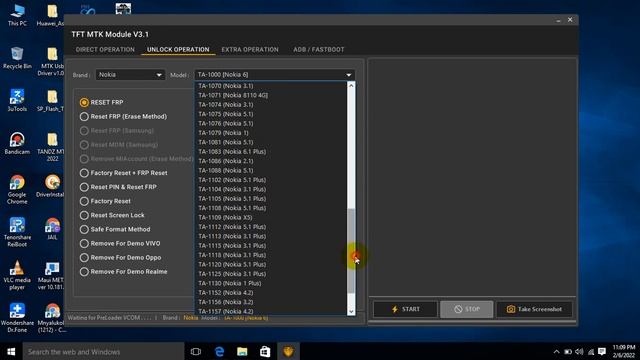
Task: Minimize the TFT MTK Module window
Action: click(558, 20)
